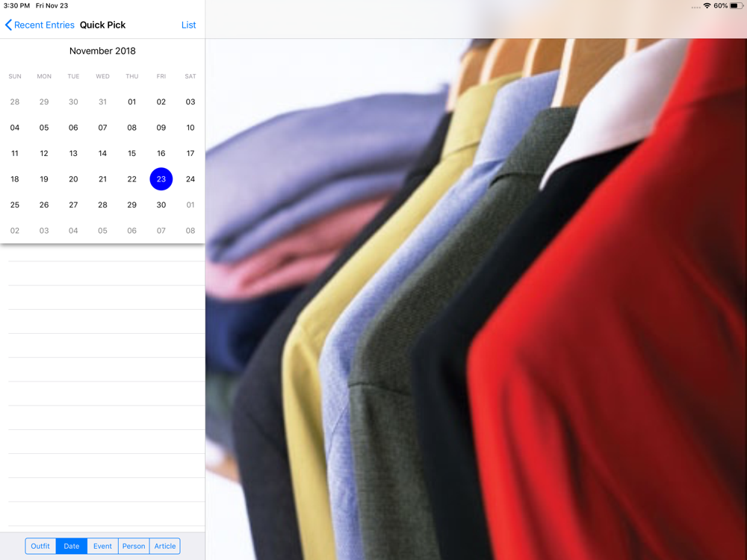Select November 07 on the calendar

(102, 128)
